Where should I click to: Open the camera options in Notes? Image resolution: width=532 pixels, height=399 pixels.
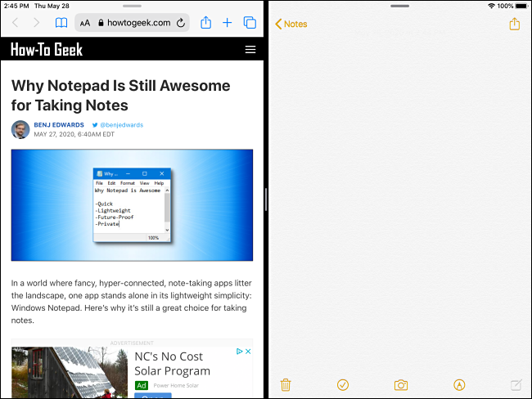coord(401,385)
